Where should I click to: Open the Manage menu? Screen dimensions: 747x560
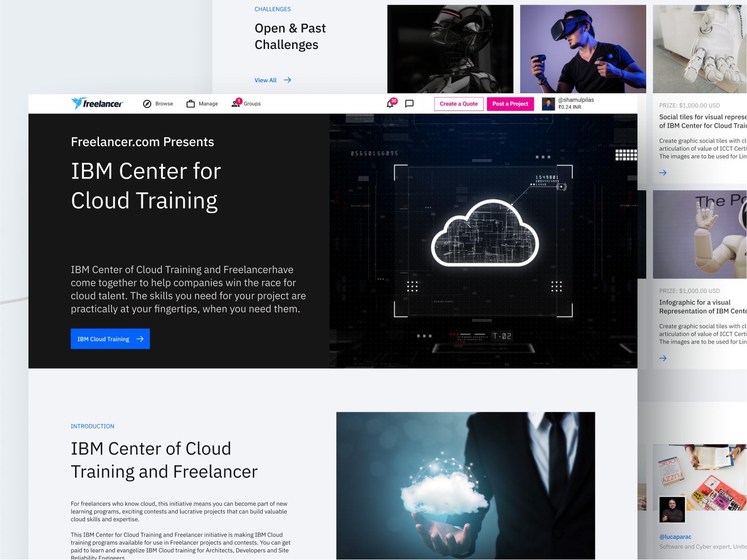pyautogui.click(x=207, y=104)
